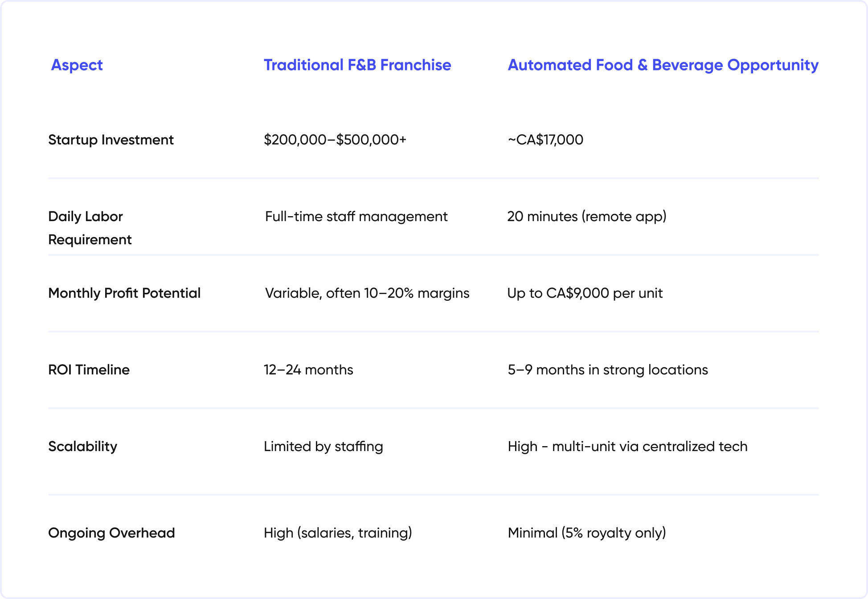Click the 5–9 months in strong locations text
Screen dimensions: 868x599
tap(608, 370)
